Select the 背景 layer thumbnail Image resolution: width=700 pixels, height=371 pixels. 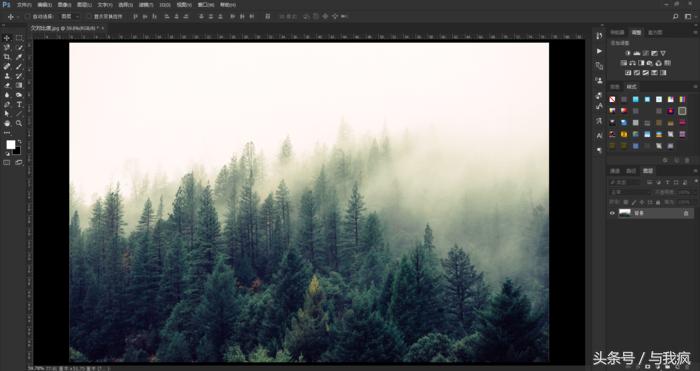pos(625,213)
